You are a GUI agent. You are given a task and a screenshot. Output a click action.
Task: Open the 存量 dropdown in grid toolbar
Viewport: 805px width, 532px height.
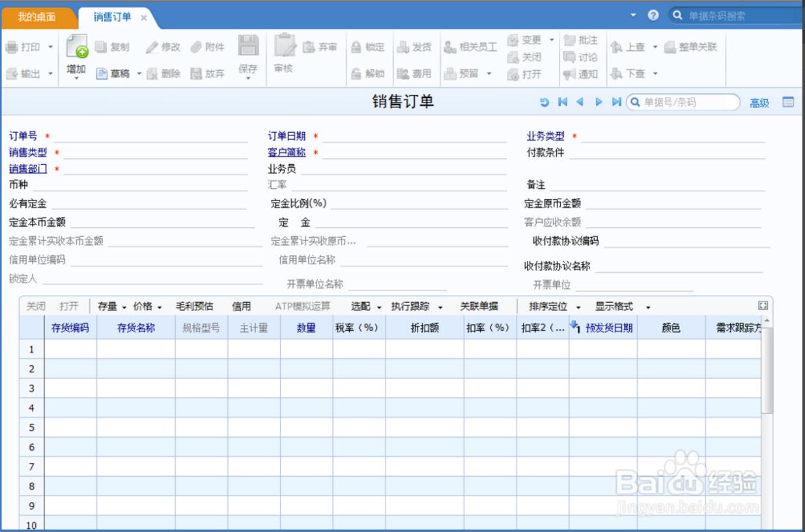[x=112, y=307]
